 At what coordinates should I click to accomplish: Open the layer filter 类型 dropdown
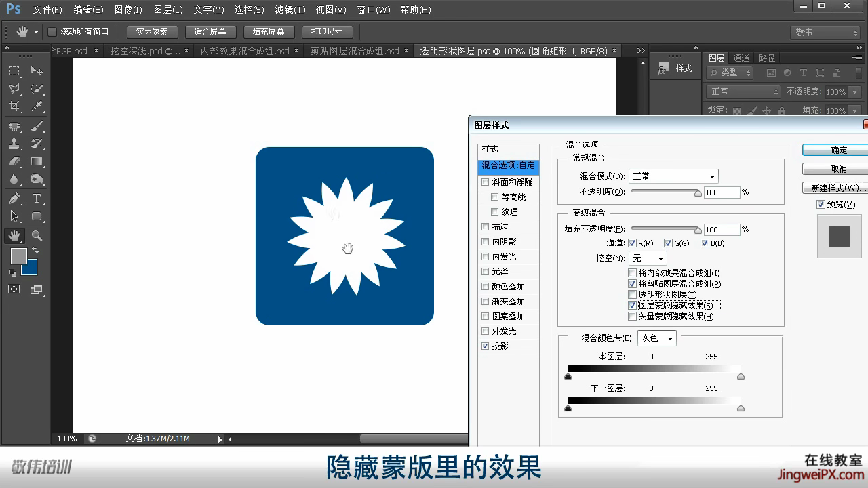click(x=730, y=73)
